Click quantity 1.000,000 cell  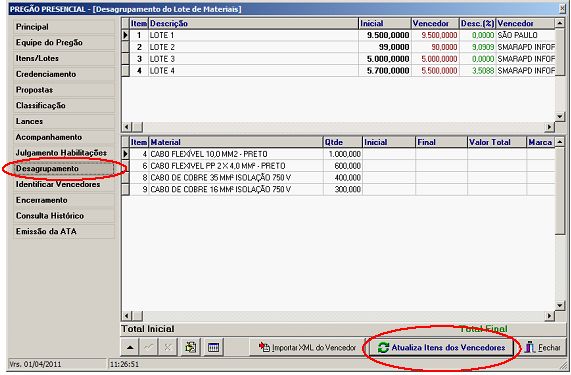tap(343, 154)
